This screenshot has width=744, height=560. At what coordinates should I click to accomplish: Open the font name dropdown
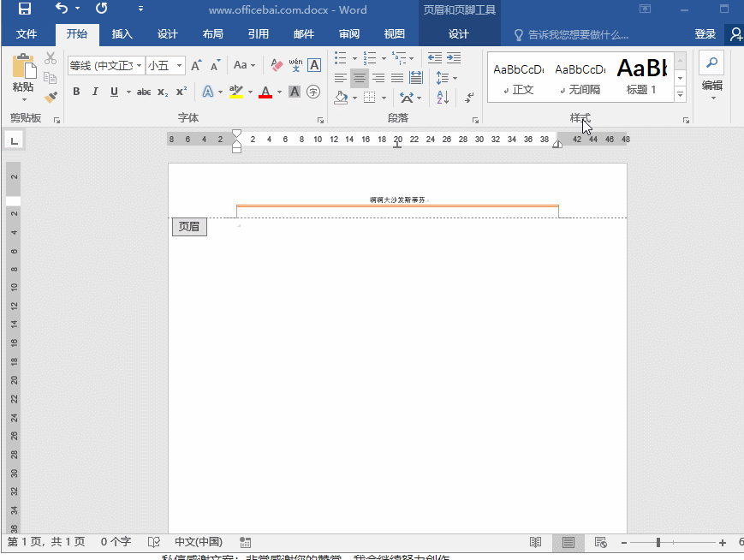139,65
